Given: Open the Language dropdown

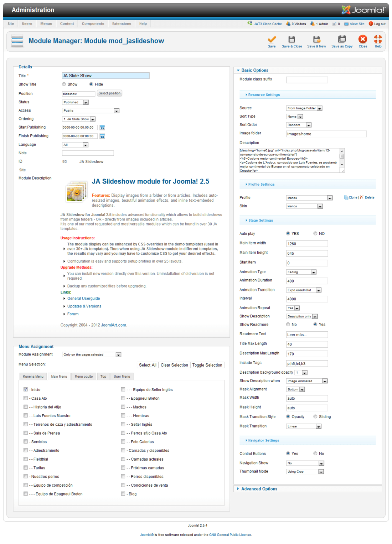Looking at the screenshot, I should point(75,145).
